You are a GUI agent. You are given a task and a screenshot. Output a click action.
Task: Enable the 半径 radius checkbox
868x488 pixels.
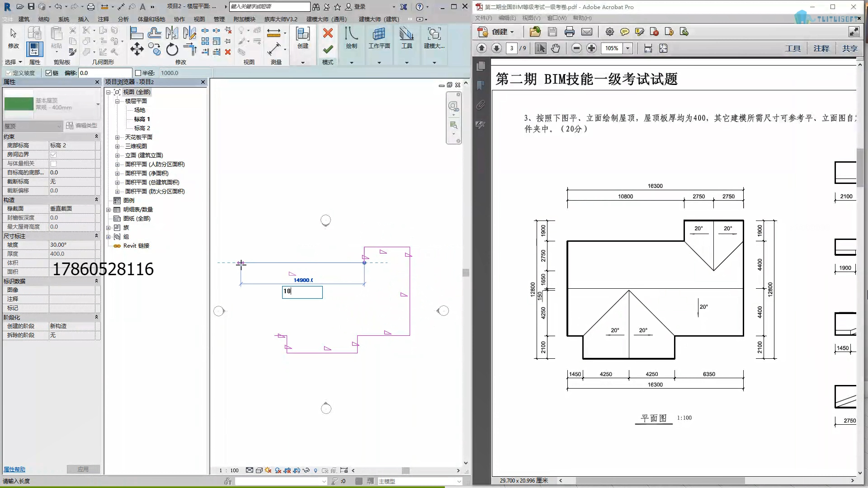(138, 73)
